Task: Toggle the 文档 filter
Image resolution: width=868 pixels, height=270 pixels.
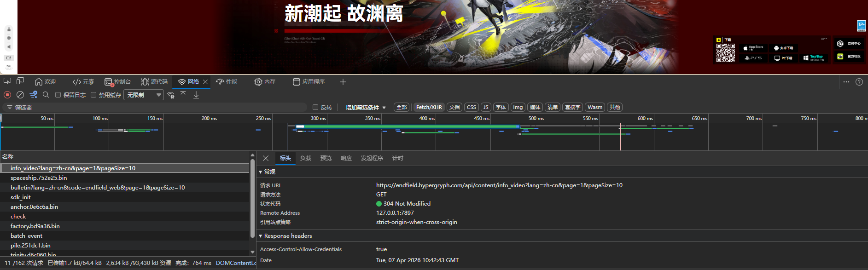Action: coord(454,107)
